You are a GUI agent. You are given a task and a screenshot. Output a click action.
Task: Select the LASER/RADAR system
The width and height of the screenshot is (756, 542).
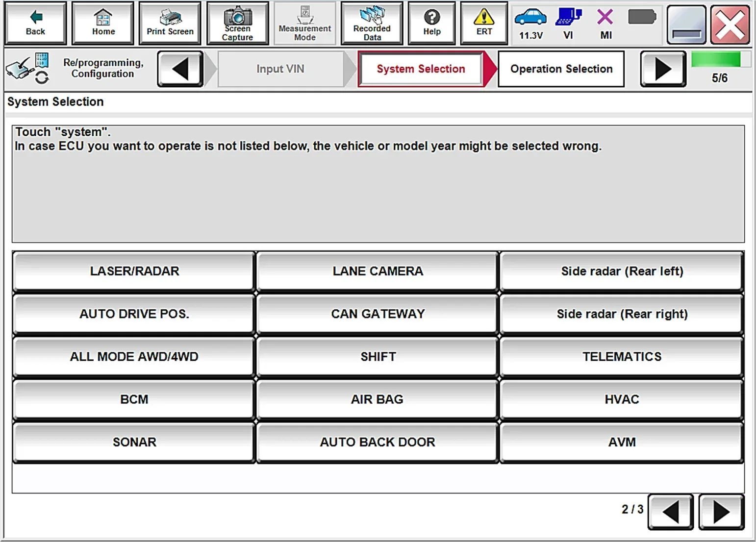tap(134, 271)
